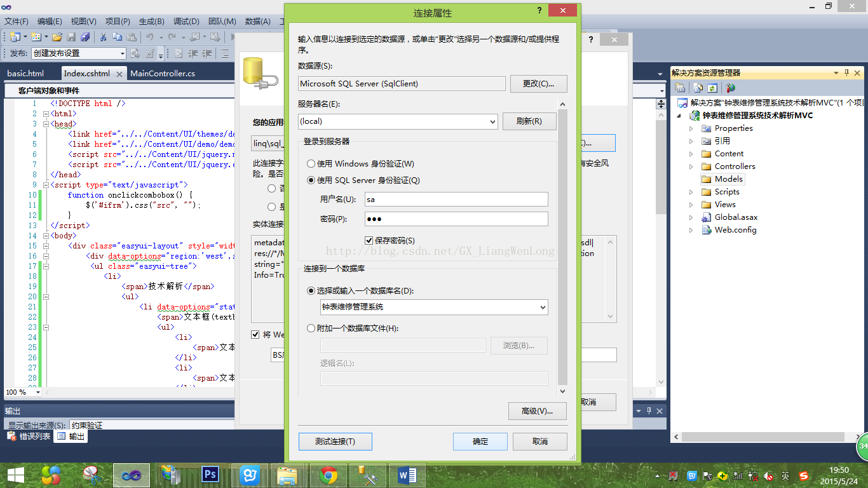Expand the Views folder node
The image size is (868, 488).
coord(691,205)
